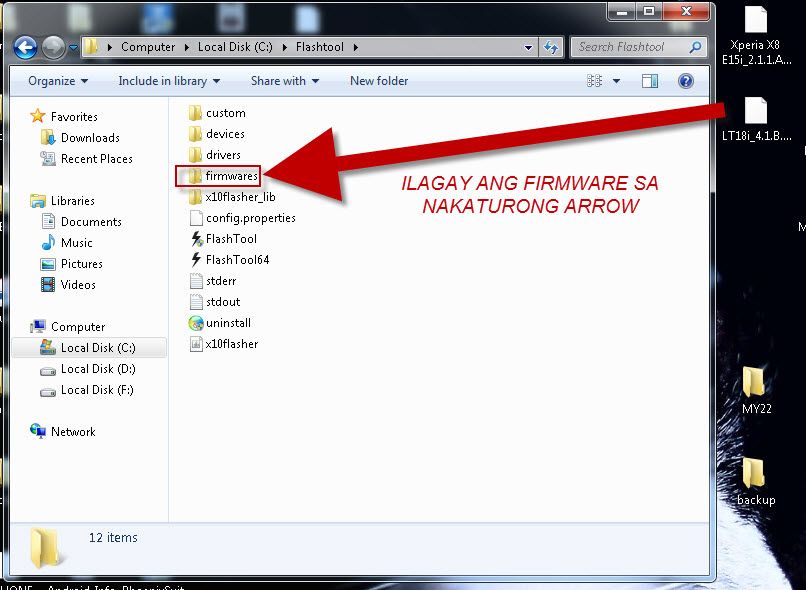Expand the arrow after Flashtool breadcrumb

click(355, 47)
